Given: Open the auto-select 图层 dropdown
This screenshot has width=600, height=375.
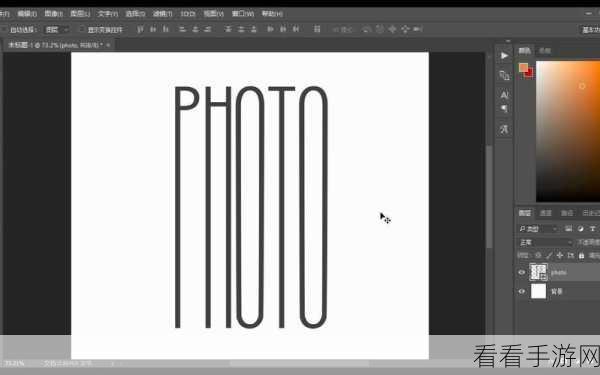Looking at the screenshot, I should pos(57,29).
